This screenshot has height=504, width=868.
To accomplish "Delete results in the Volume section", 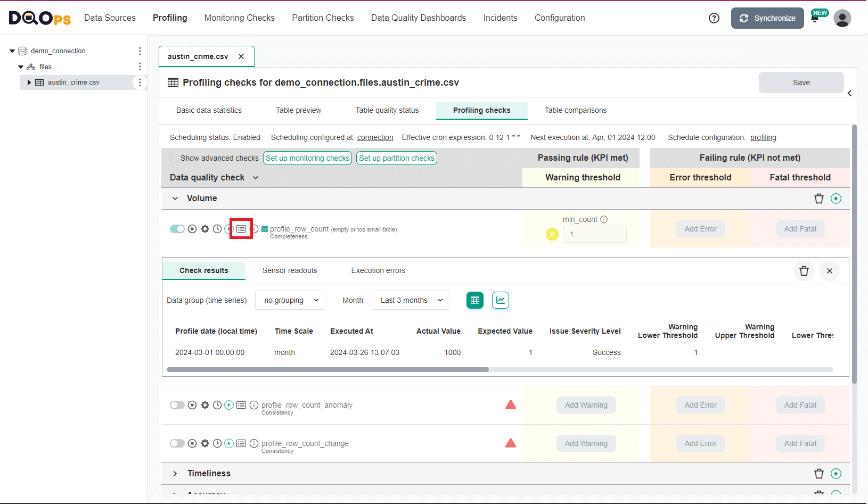I will coord(819,198).
